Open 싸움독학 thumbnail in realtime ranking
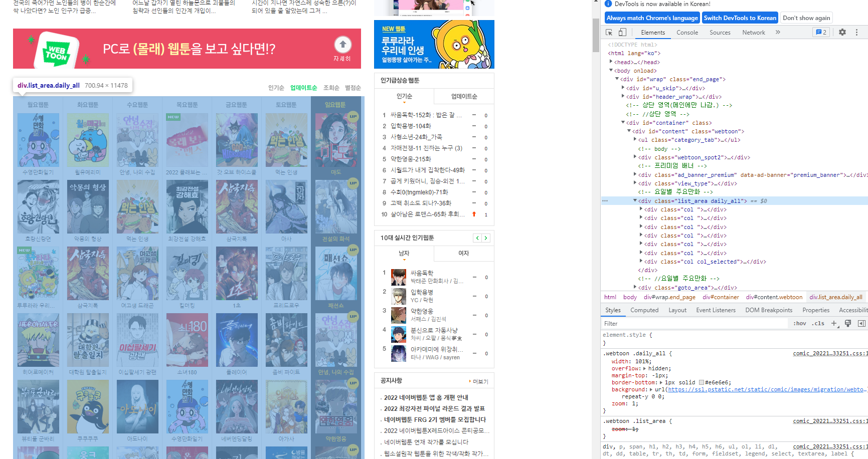Screen dimensions: 868x459 tap(399, 277)
